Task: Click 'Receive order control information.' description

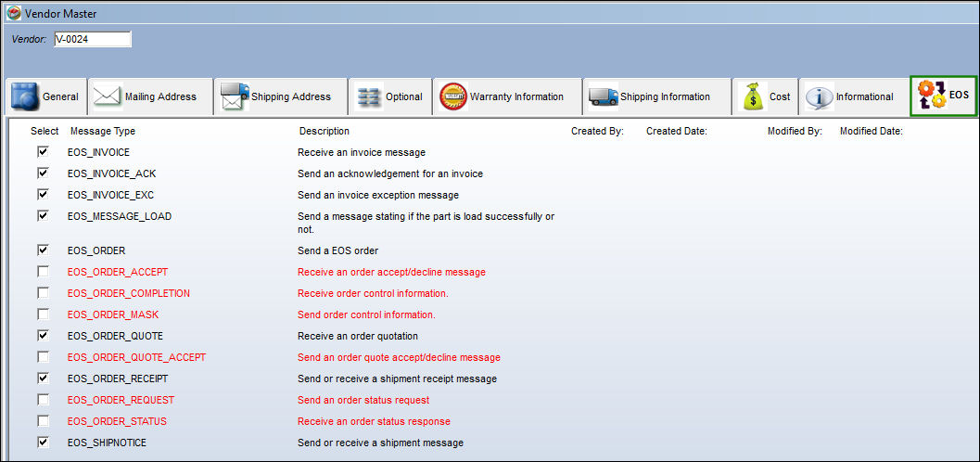Action: coord(373,293)
